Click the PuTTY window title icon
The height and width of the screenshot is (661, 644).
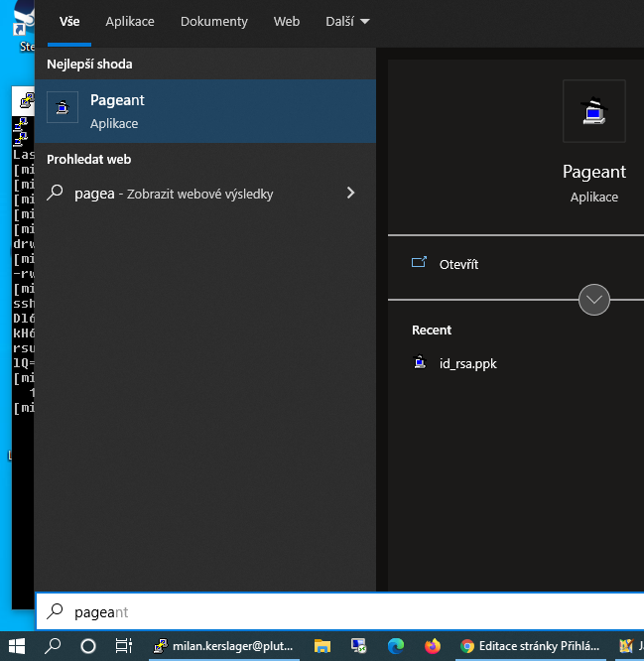click(x=27, y=101)
